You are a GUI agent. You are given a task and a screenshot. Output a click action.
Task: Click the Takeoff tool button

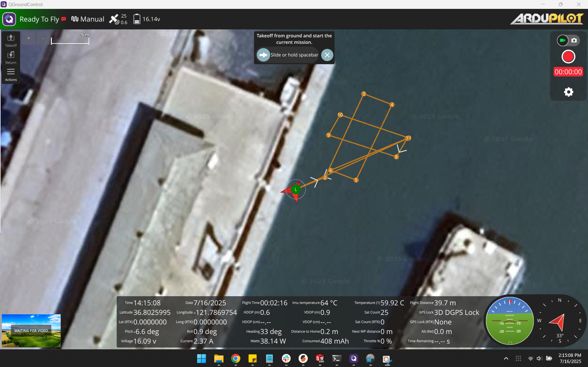(x=11, y=41)
